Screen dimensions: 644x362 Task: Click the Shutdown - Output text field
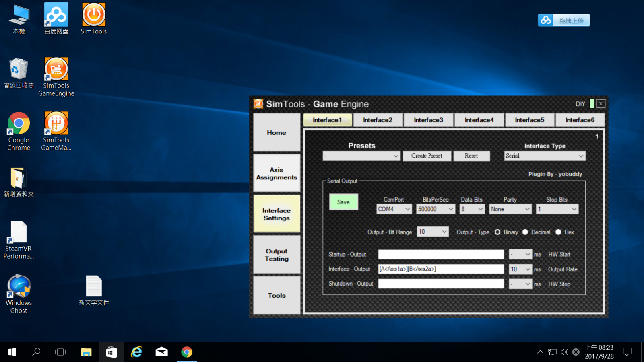(x=441, y=284)
